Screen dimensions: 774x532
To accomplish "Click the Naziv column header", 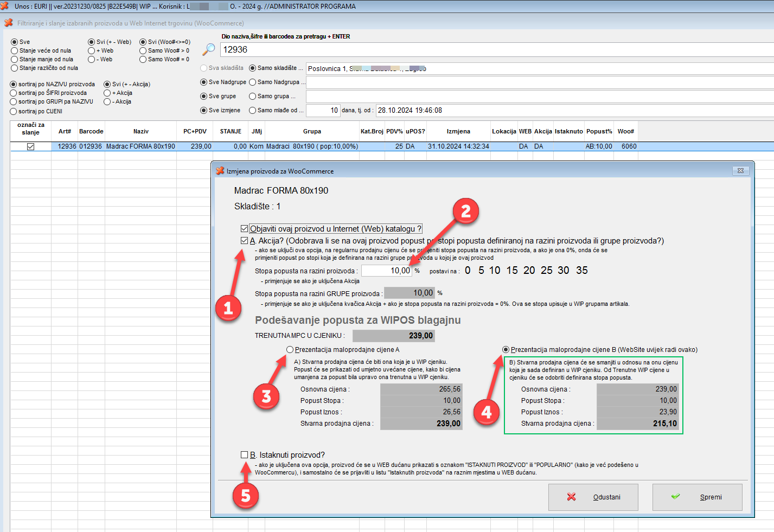I will click(140, 131).
